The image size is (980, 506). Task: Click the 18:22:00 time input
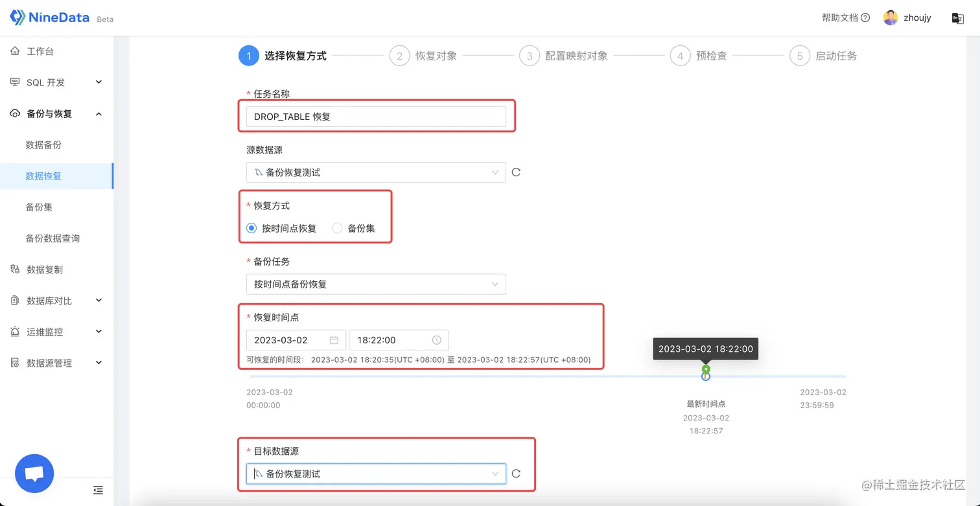399,340
